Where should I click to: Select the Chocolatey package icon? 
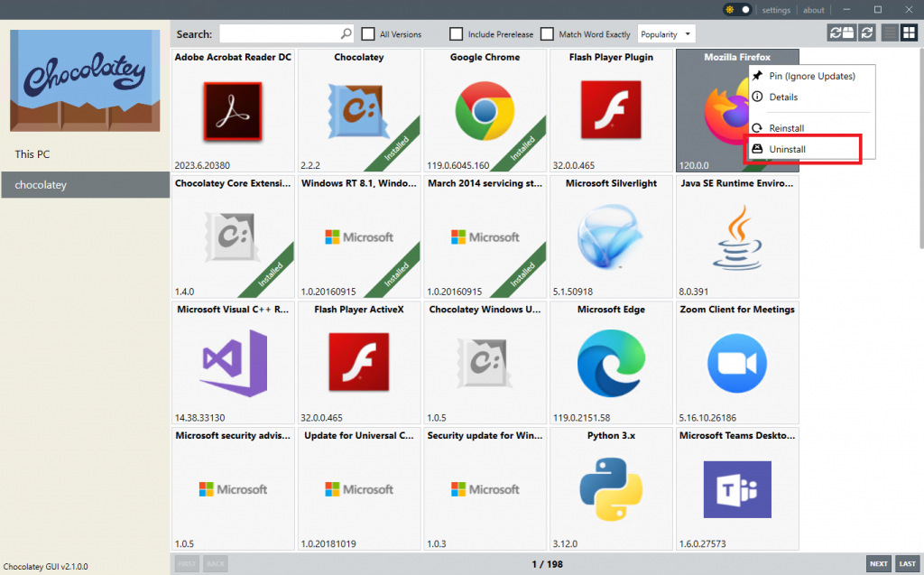(x=359, y=111)
